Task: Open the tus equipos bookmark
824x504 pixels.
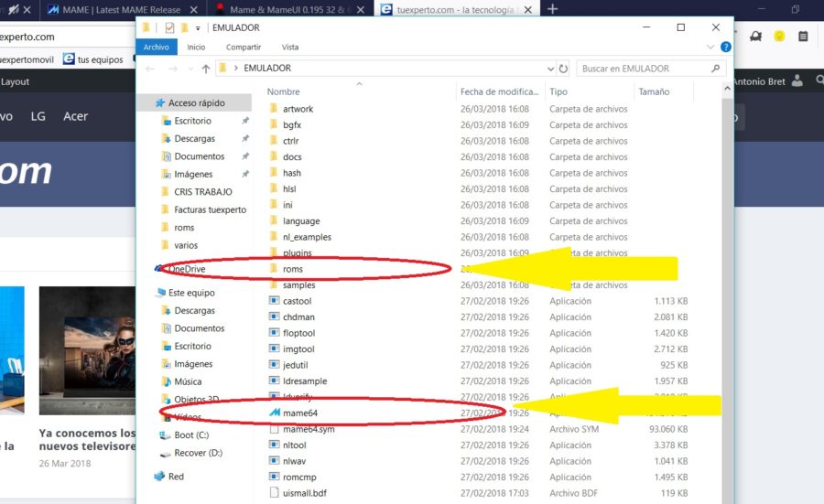Action: pos(93,59)
